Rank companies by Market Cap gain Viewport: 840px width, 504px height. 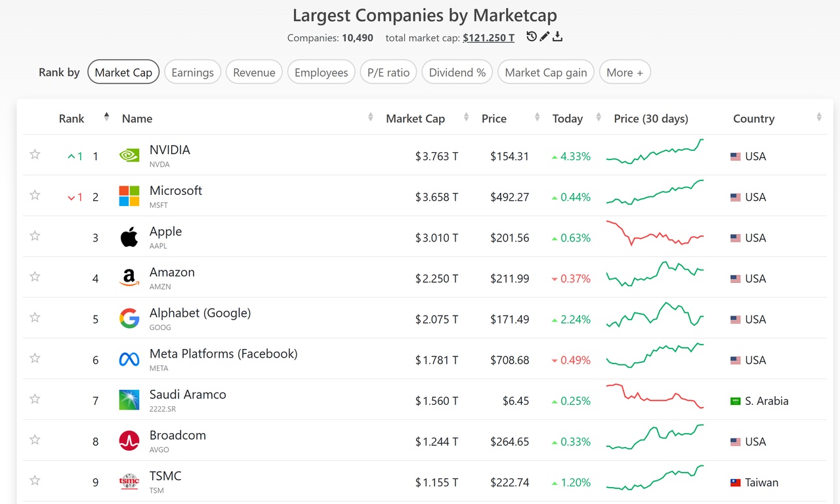(546, 72)
